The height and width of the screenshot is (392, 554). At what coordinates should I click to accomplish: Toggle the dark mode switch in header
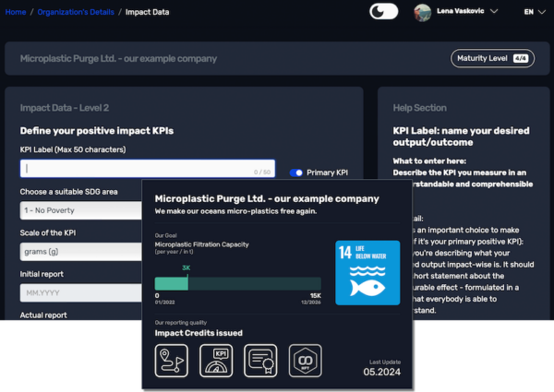pyautogui.click(x=383, y=12)
